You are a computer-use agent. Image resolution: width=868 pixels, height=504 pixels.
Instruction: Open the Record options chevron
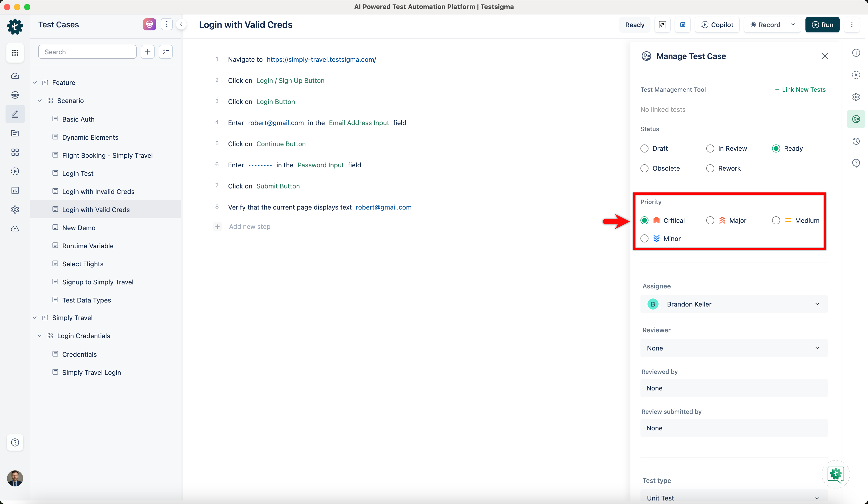point(793,24)
